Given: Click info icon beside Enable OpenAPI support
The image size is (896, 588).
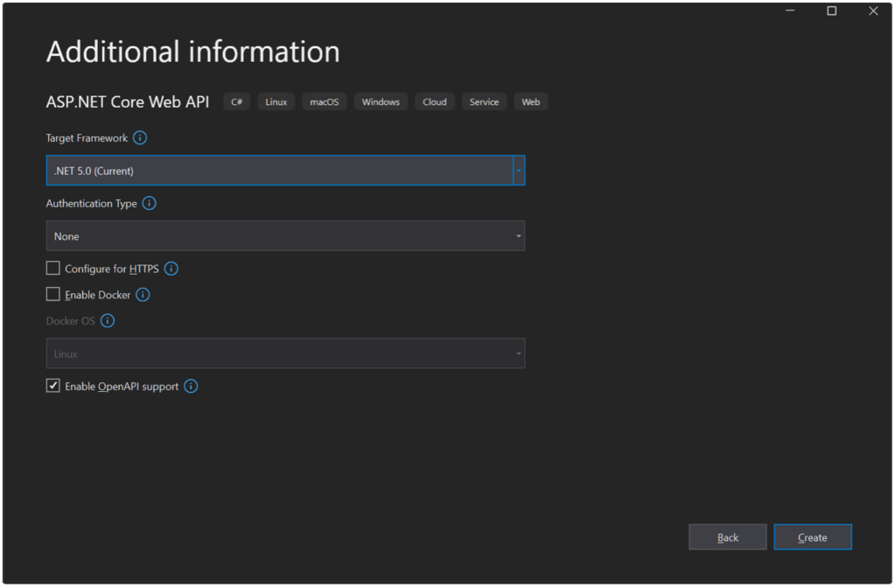Looking at the screenshot, I should pyautogui.click(x=191, y=386).
